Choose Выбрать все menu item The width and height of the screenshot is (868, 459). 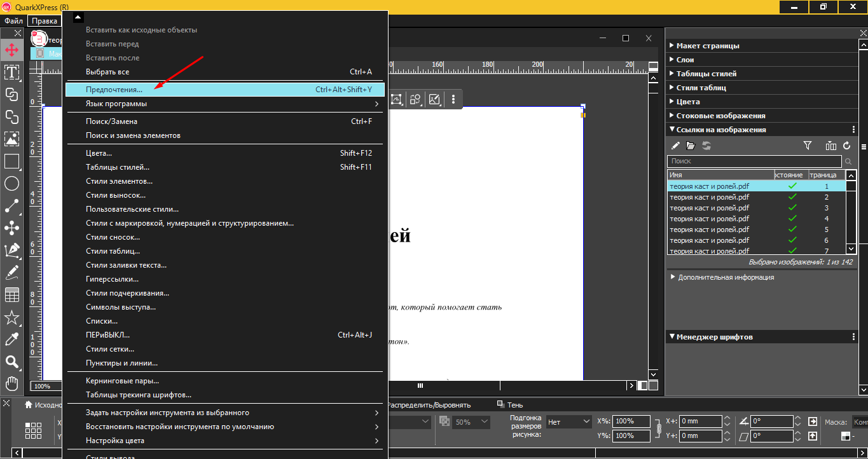pos(225,72)
